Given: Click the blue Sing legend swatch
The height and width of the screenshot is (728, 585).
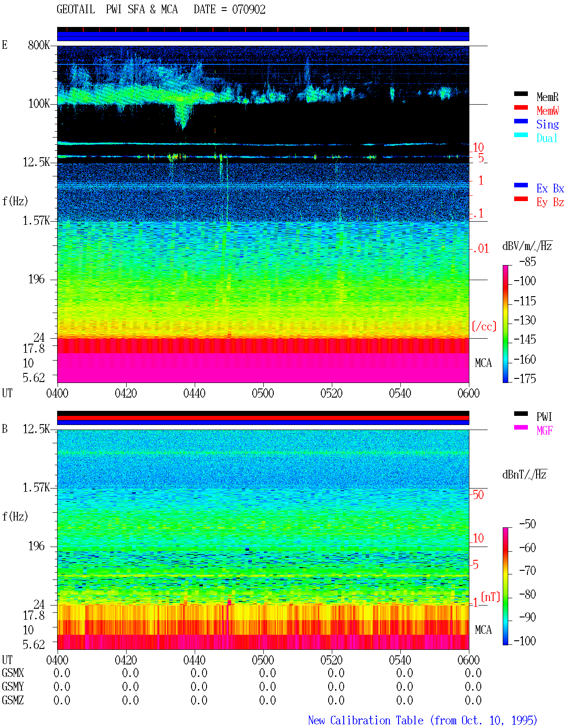Looking at the screenshot, I should 521,121.
